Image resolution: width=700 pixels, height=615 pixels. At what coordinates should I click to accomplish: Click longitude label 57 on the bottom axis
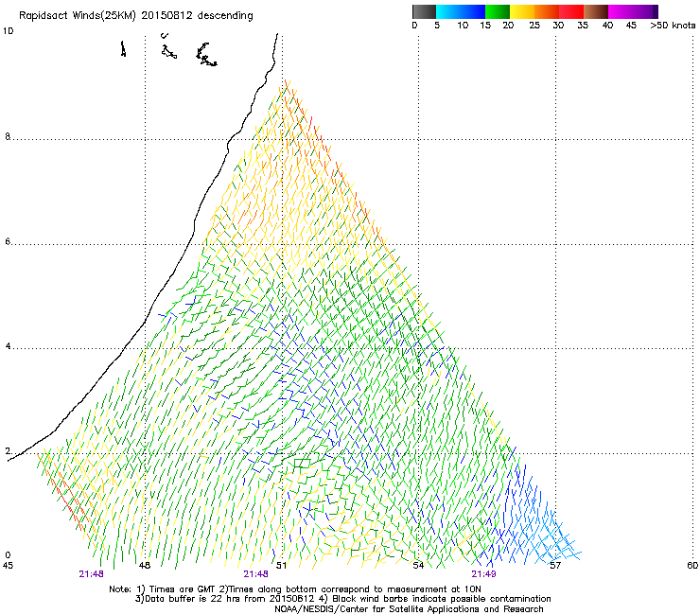(555, 566)
